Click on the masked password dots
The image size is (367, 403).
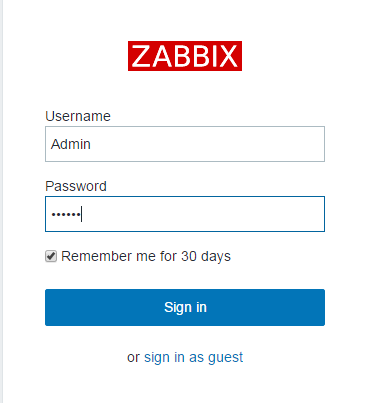click(66, 214)
